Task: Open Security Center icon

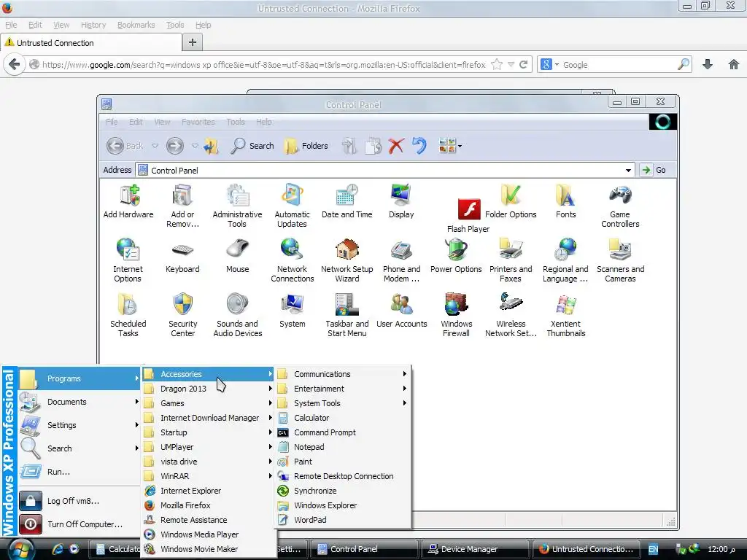Action: [x=182, y=315]
